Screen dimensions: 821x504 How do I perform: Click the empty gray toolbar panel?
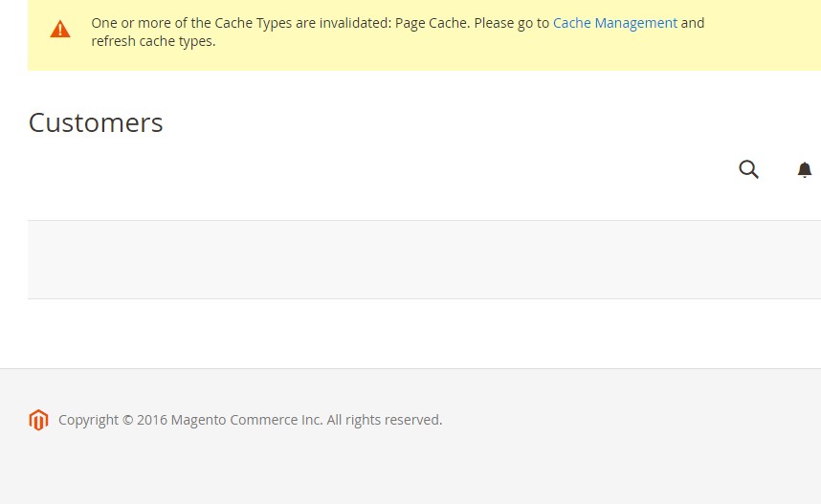coord(424,259)
